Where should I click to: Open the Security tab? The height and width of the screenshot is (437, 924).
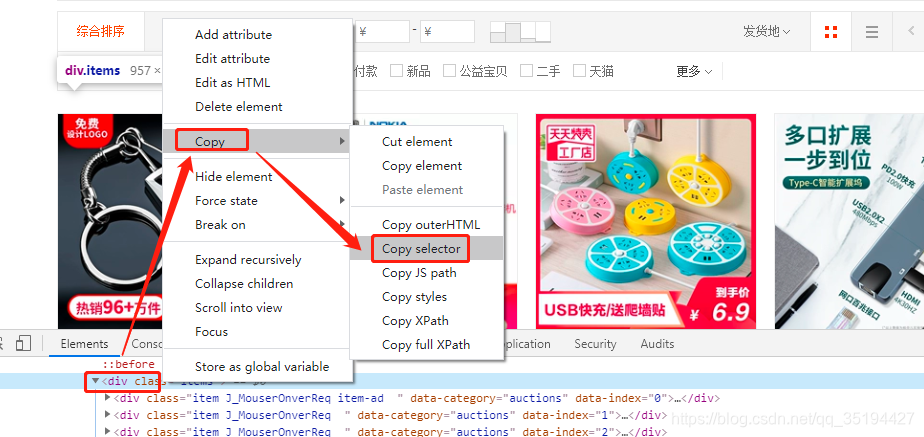595,344
